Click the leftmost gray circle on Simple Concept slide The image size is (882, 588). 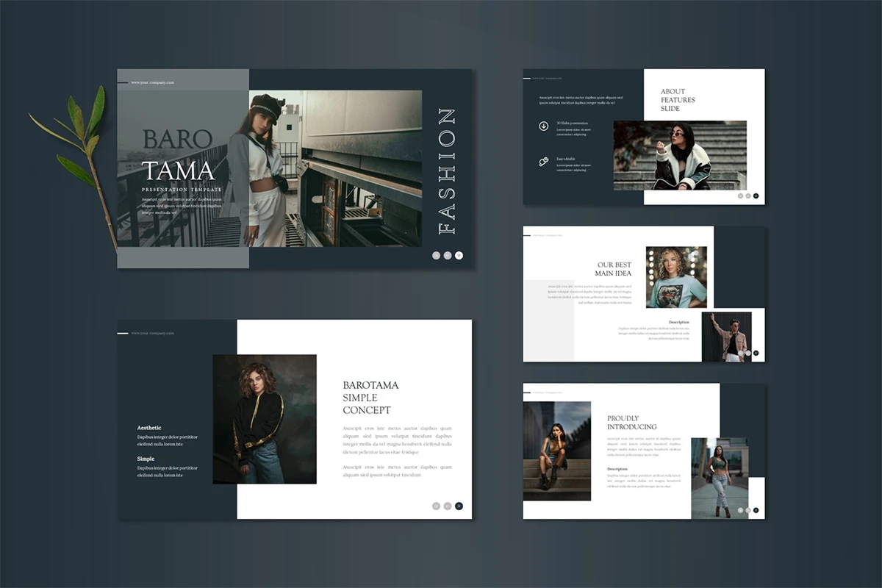[x=436, y=506]
